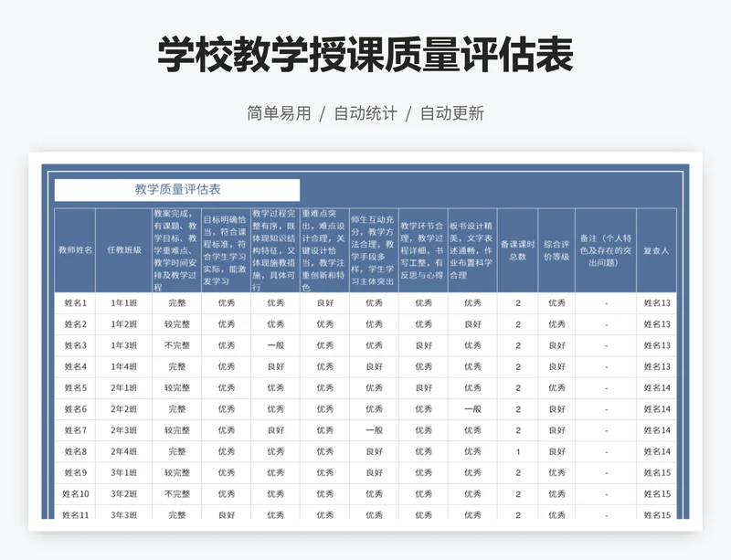The height and width of the screenshot is (560, 731).
Task: Select the 教学质量评估表 title cell
Action: pyautogui.click(x=177, y=190)
